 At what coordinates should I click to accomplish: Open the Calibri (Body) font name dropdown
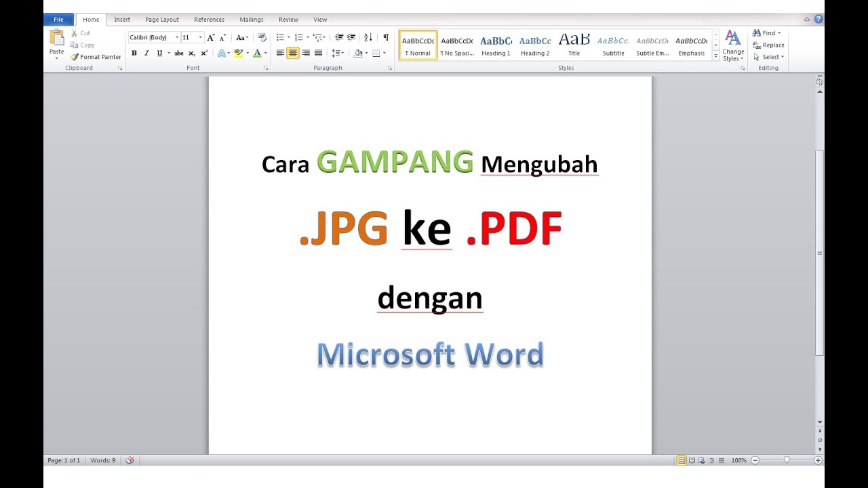click(x=177, y=38)
